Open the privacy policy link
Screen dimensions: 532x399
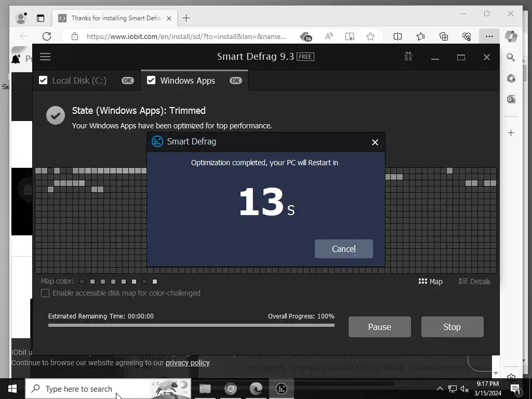(187, 363)
